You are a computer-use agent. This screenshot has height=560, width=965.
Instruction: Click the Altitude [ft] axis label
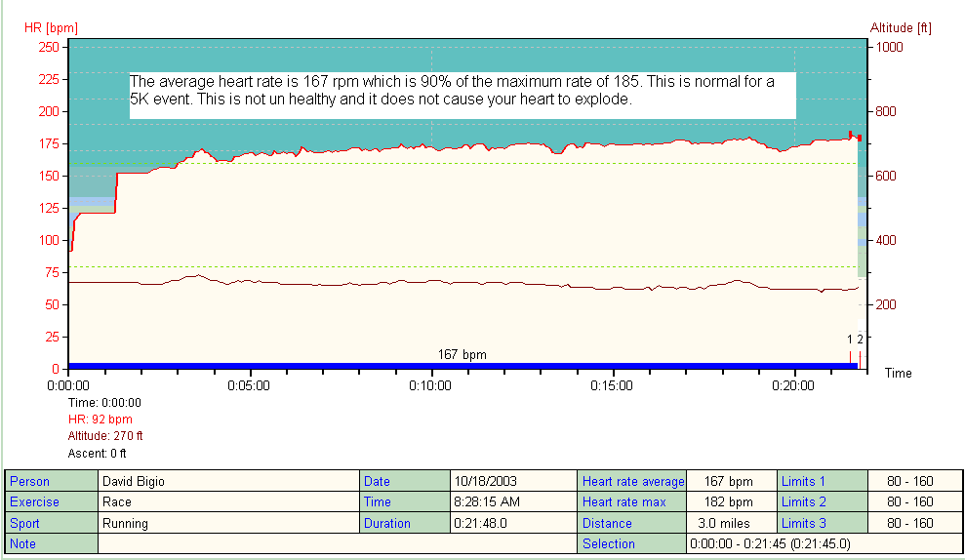899,28
